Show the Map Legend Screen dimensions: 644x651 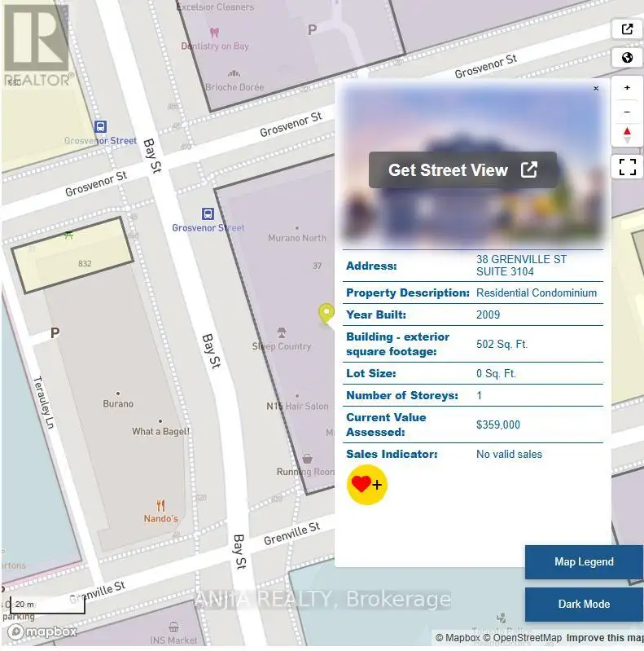coord(584,561)
